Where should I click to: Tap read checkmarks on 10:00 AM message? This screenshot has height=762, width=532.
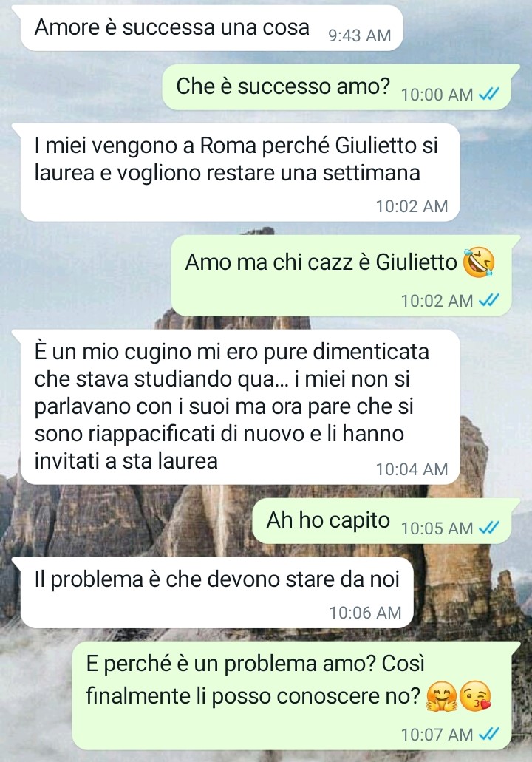click(x=489, y=95)
